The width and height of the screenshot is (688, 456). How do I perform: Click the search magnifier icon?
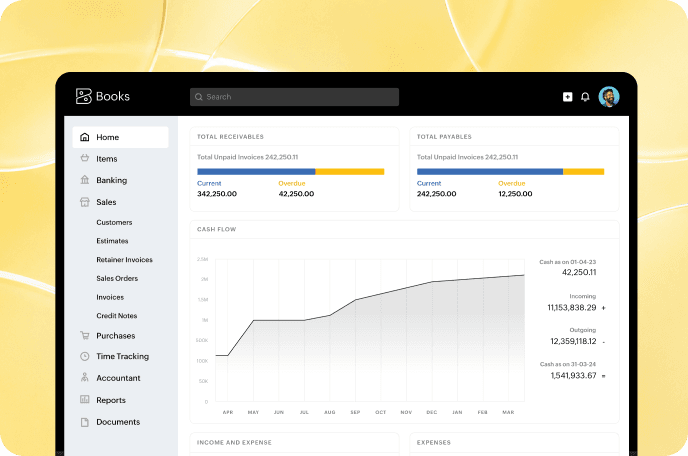tap(199, 97)
